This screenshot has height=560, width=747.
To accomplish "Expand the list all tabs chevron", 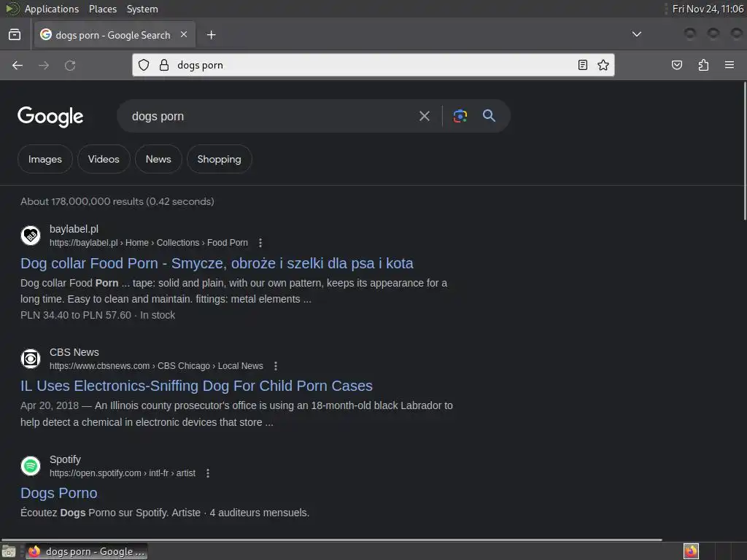I will pyautogui.click(x=636, y=34).
